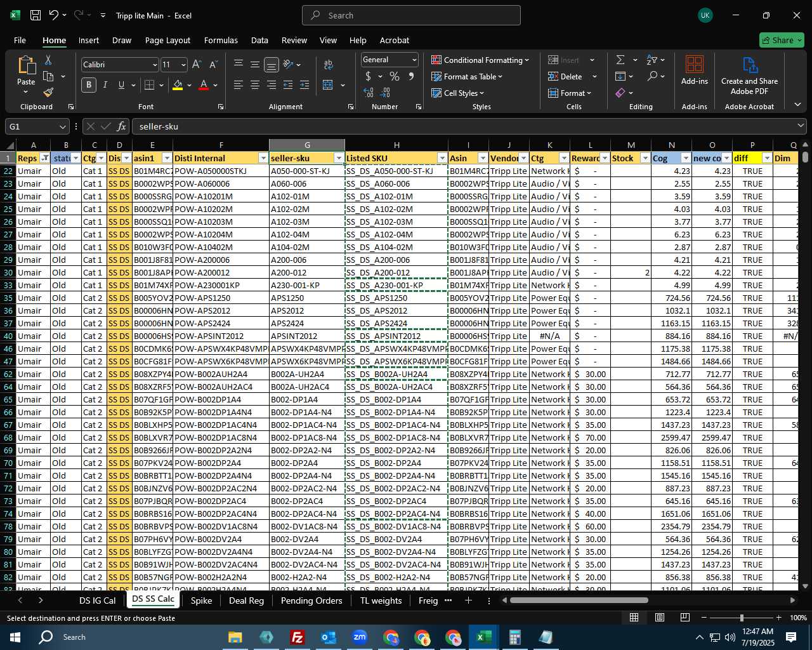Click the horizontal scrollbar thumb

point(579,600)
